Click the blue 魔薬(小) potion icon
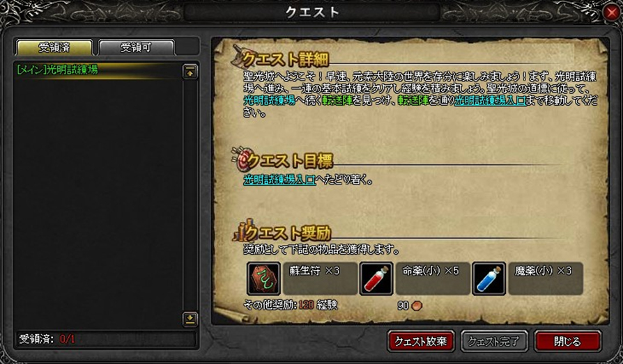623x364 pixels. point(489,278)
